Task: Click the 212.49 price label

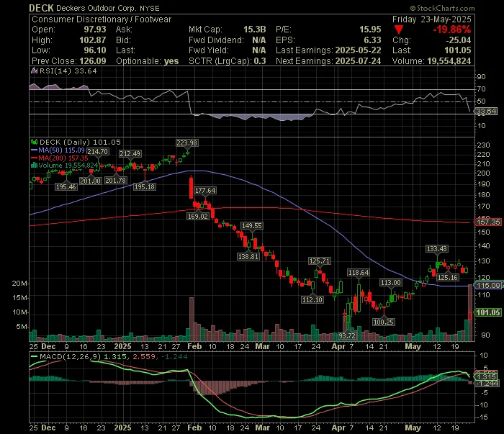Action: coord(130,154)
